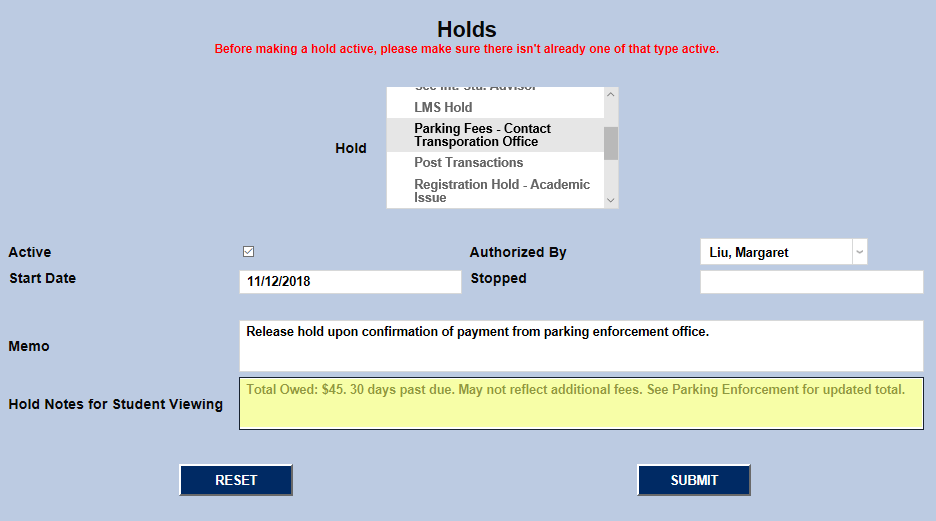Click the 'Holds' page heading
This screenshot has height=521, width=936.
467,30
